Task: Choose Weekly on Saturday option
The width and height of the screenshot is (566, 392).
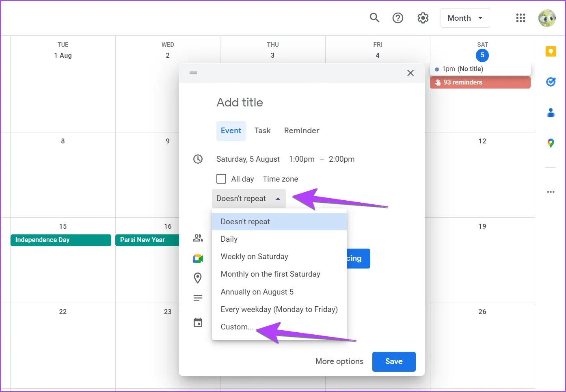Action: [x=254, y=257]
